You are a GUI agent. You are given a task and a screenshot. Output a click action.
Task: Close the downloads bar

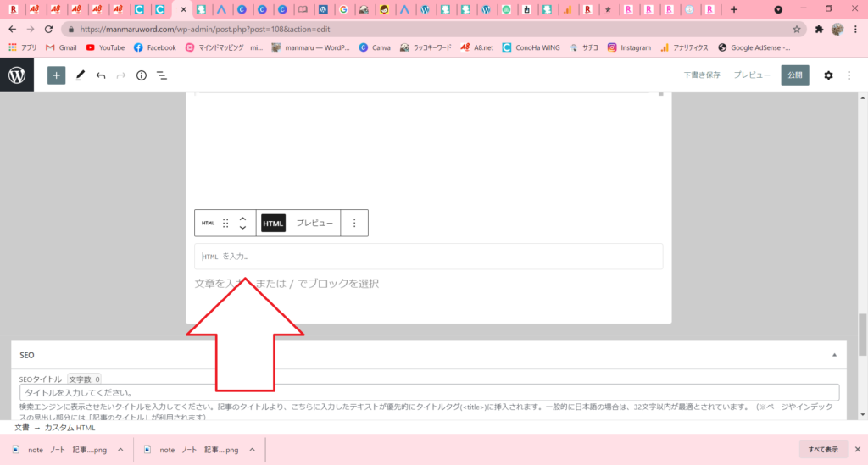[x=858, y=450]
